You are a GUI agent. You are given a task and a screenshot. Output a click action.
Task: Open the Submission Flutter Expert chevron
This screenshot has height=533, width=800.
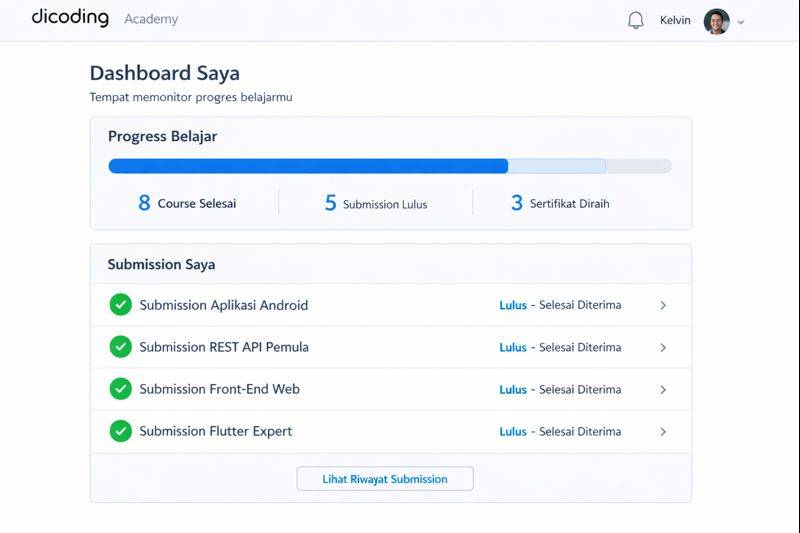[x=663, y=432]
